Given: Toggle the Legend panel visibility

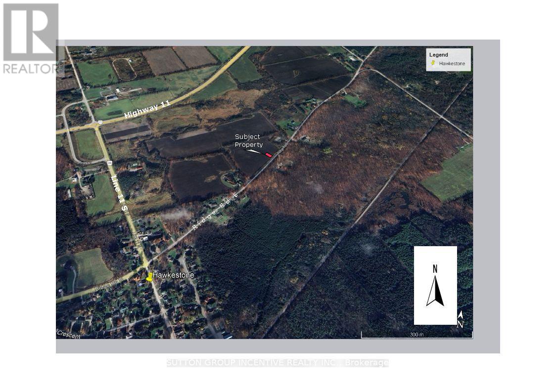Looking at the screenshot, I should pyautogui.click(x=449, y=59).
